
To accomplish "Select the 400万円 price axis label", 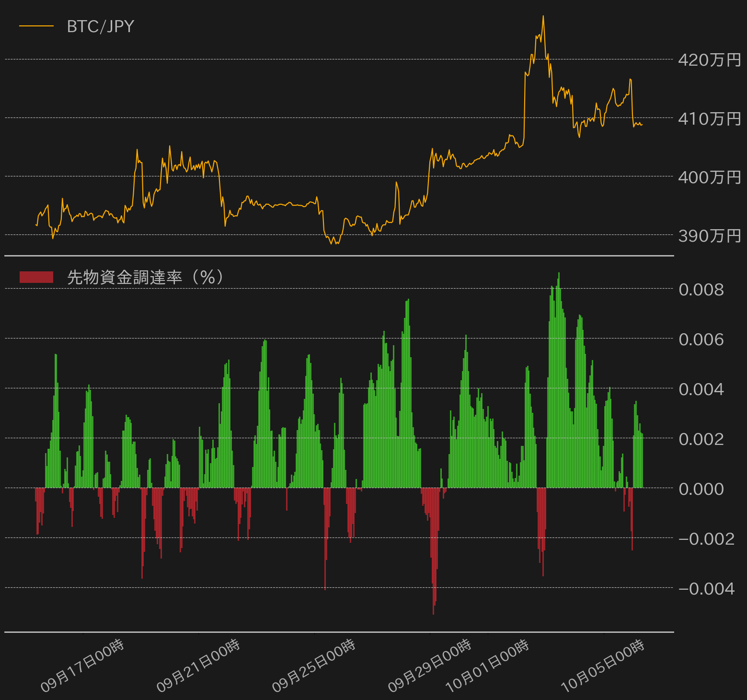I will (710, 177).
